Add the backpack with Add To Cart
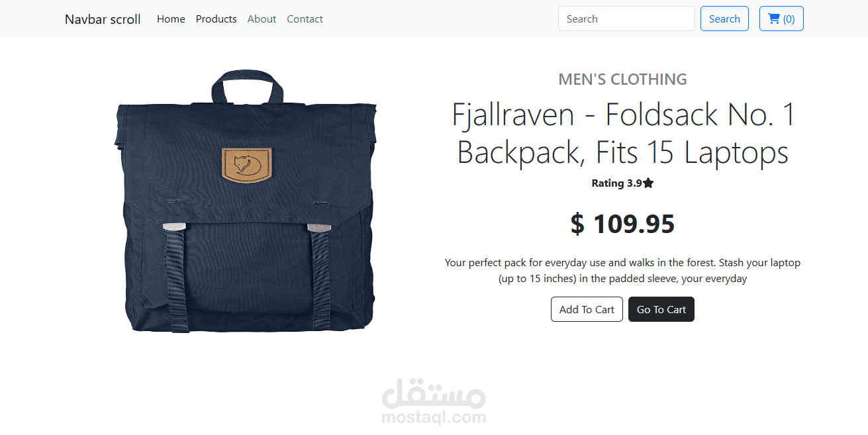 click(x=587, y=309)
